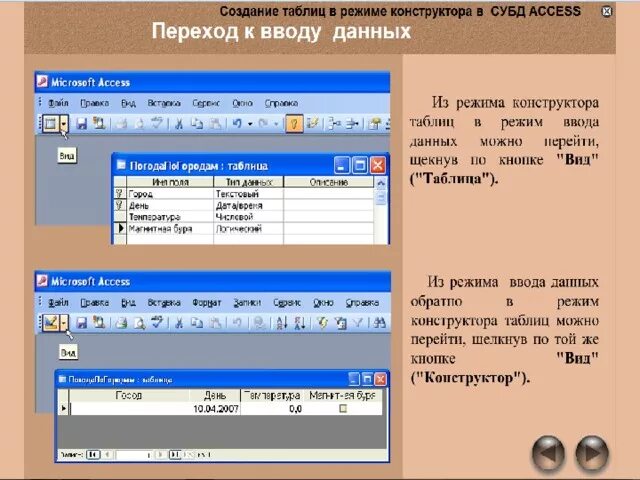This screenshot has width=640, height=480.
Task: Click the День column header in datasheet
Action: point(215,395)
